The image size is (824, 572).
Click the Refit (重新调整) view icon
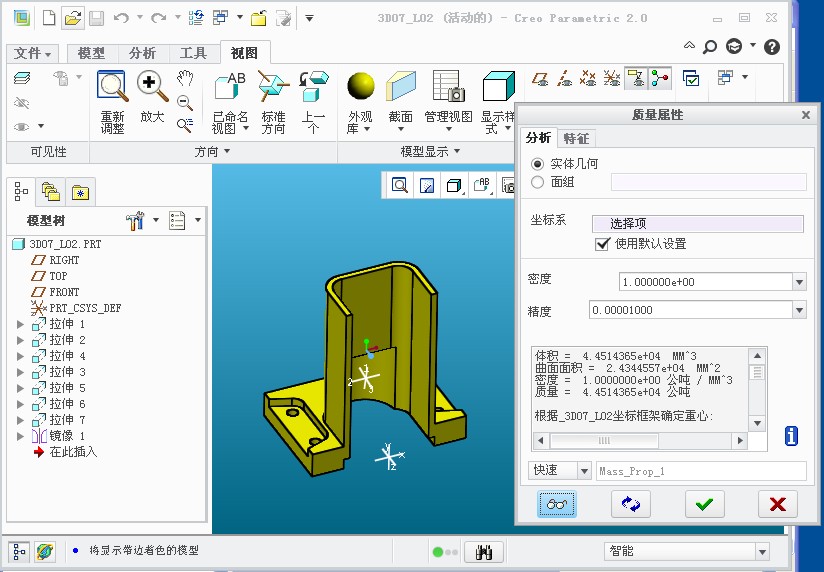click(112, 88)
